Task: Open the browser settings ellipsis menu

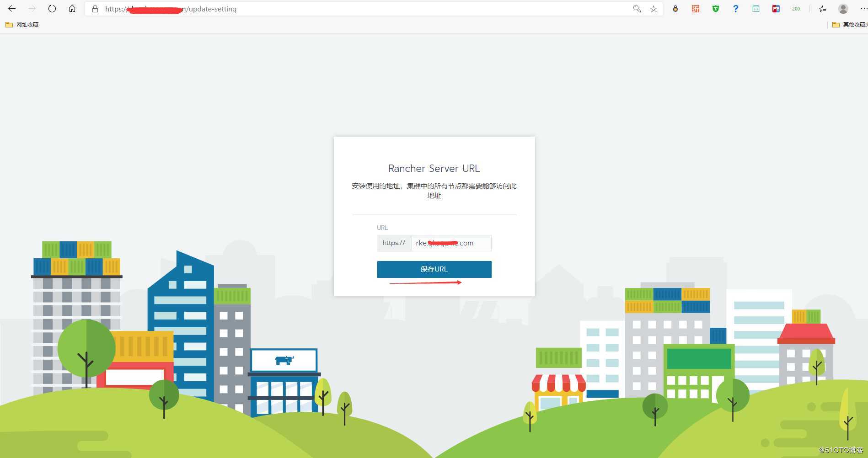Action: pyautogui.click(x=863, y=9)
